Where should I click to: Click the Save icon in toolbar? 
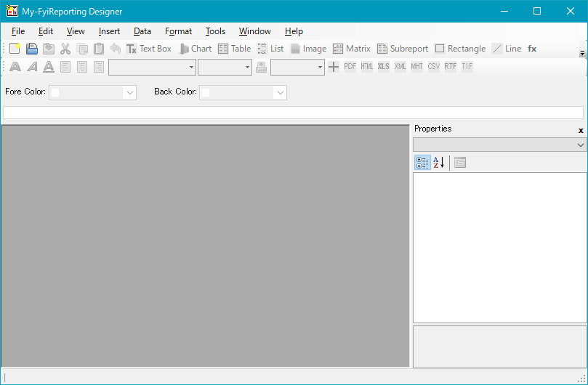pos(49,49)
